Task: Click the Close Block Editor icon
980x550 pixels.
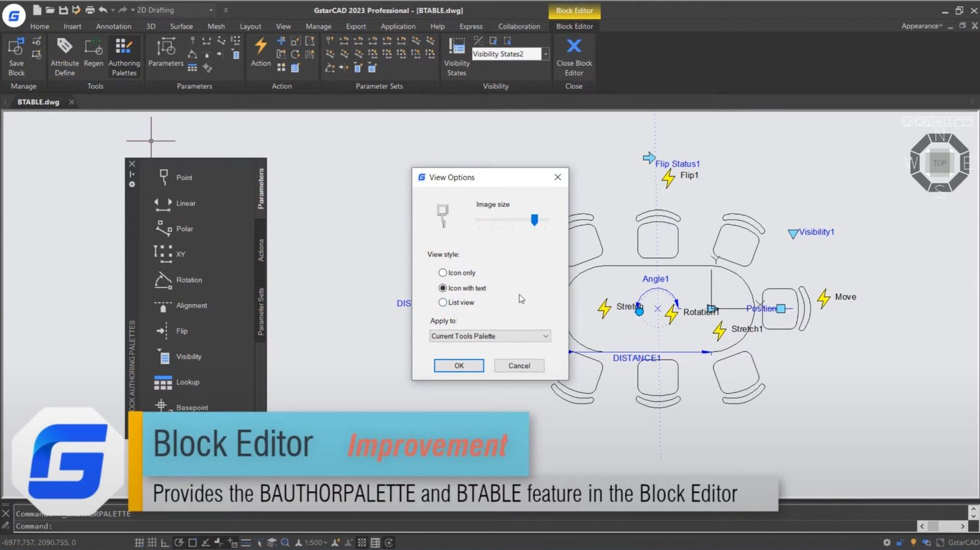Action: point(574,47)
